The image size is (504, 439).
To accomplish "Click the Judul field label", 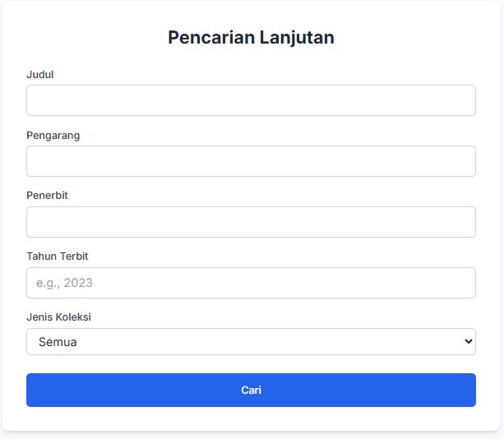I will (40, 75).
